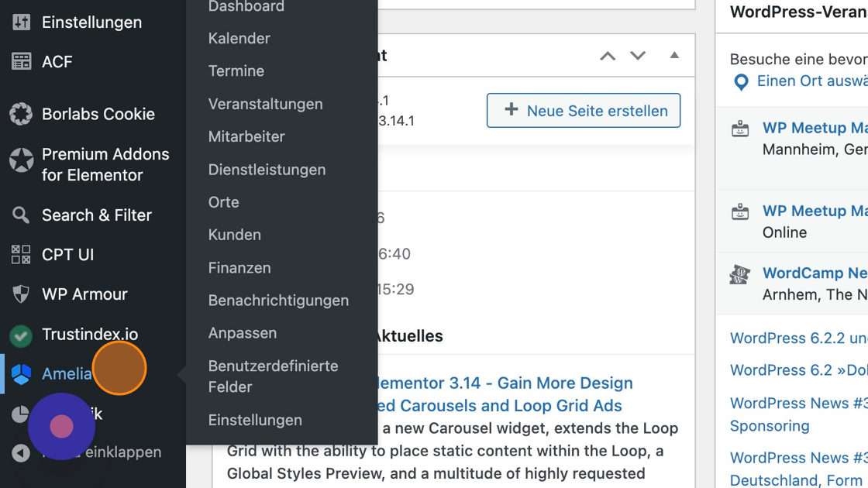Choose Dienstleistungen in the Amelia submenu
868x488 pixels.
click(x=267, y=170)
